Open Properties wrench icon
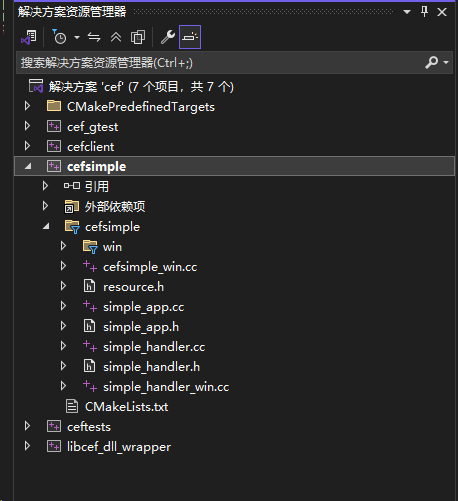458x501 pixels. (x=168, y=37)
